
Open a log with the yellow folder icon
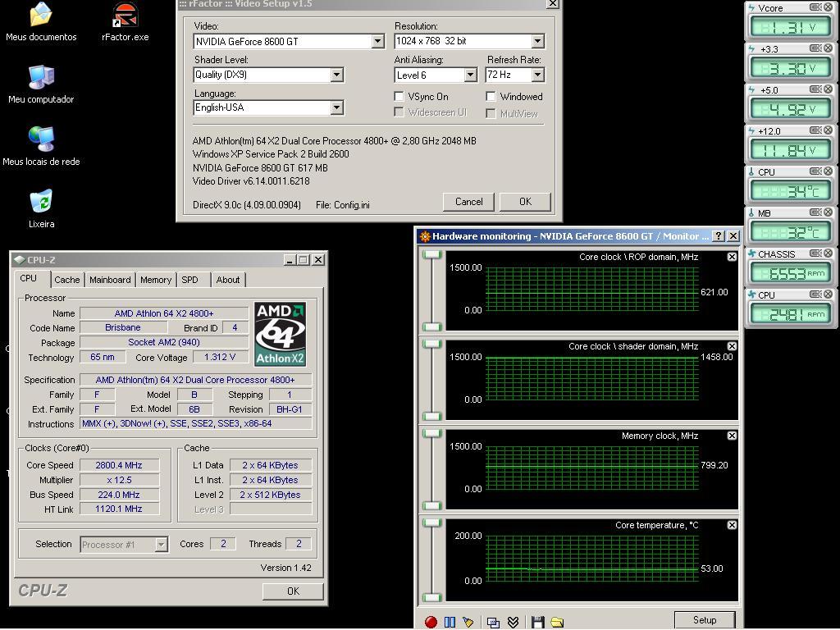[557, 622]
